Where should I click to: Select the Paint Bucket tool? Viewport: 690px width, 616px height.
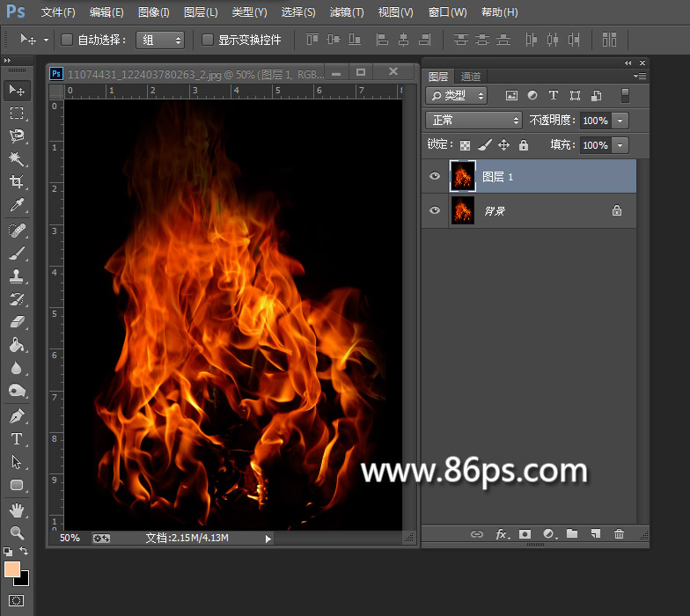click(17, 345)
